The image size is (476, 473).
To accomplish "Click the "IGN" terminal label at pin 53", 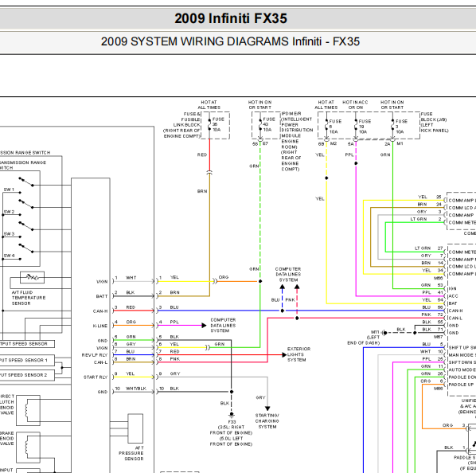I will click(x=452, y=289).
